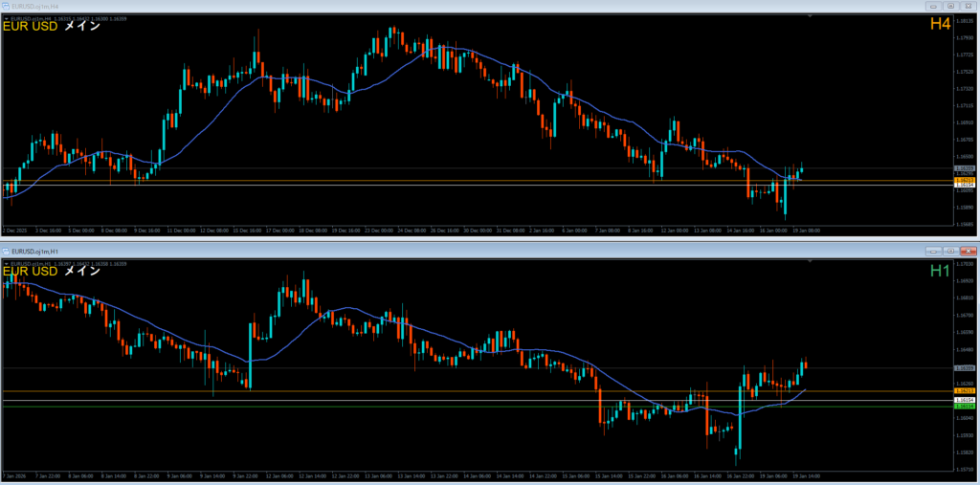The height and width of the screenshot is (485, 980).
Task: Click the EURUSD H1 window title icon
Action: click(6, 251)
